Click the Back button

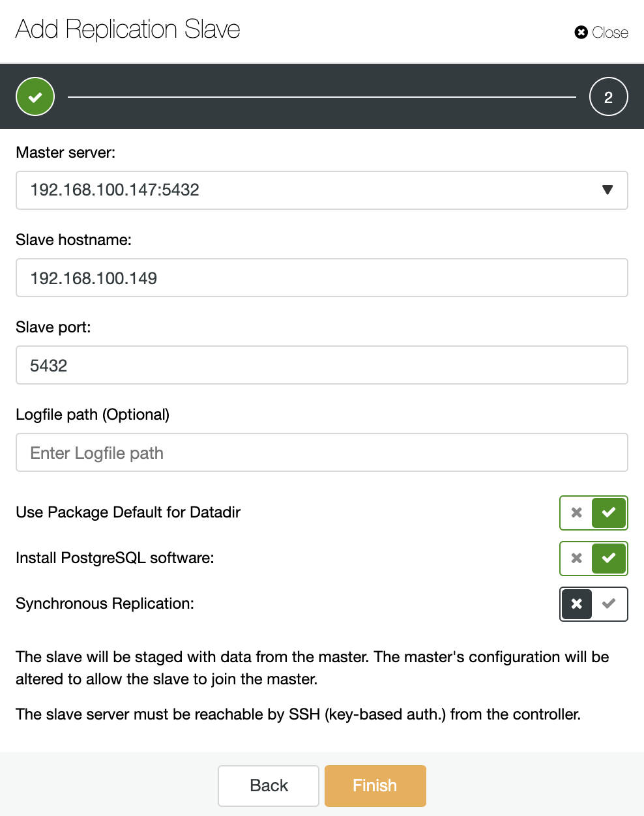coord(269,785)
